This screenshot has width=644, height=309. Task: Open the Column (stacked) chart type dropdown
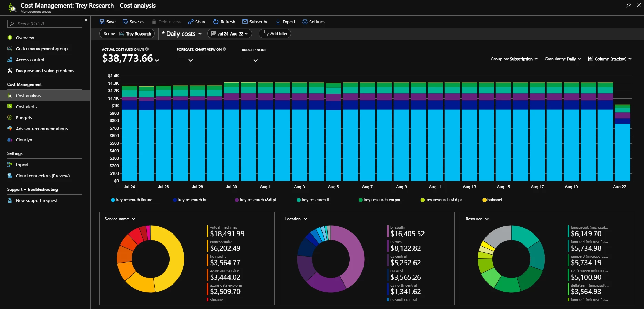click(610, 59)
